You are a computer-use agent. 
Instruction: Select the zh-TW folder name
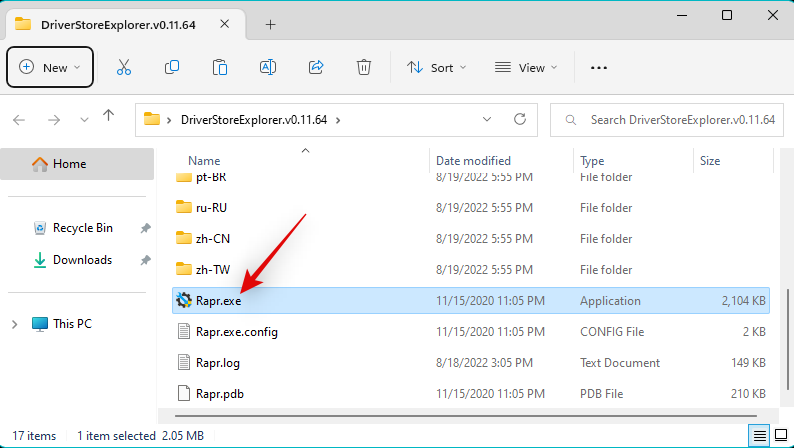[213, 269]
